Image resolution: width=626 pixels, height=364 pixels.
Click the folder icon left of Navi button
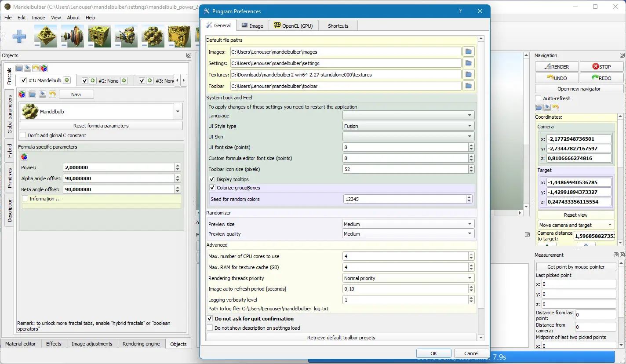pyautogui.click(x=32, y=94)
